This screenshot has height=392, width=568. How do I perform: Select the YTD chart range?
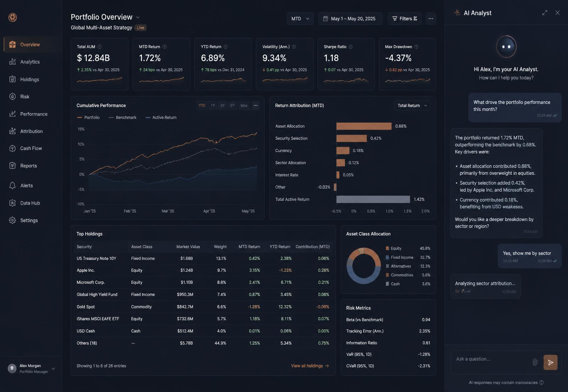[x=202, y=105]
